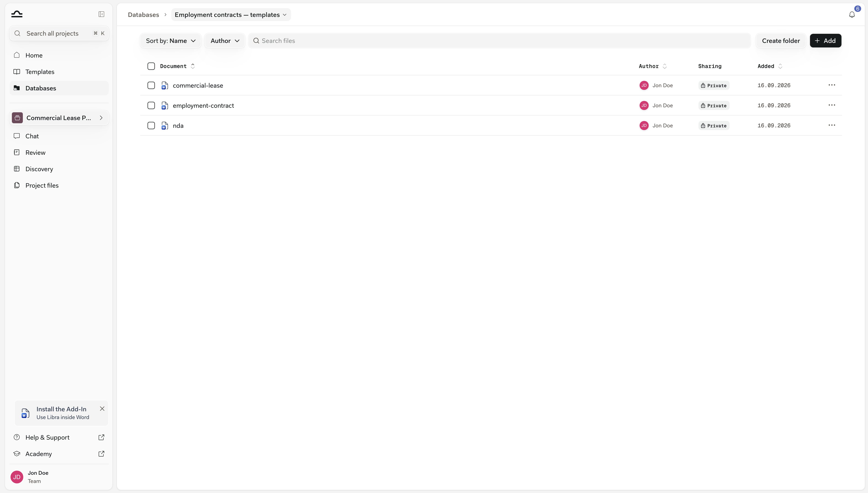Click the Private badge for employment-contract
Viewport: 868px width, 493px height.
tap(714, 105)
